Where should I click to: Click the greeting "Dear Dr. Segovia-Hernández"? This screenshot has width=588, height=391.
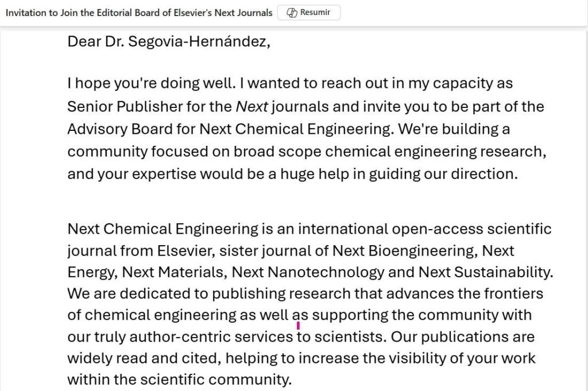click(168, 41)
